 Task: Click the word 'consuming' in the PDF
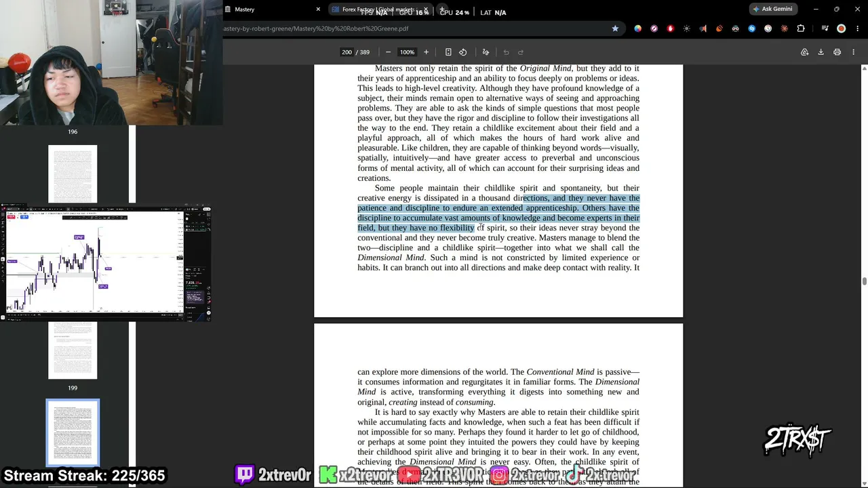(475, 402)
